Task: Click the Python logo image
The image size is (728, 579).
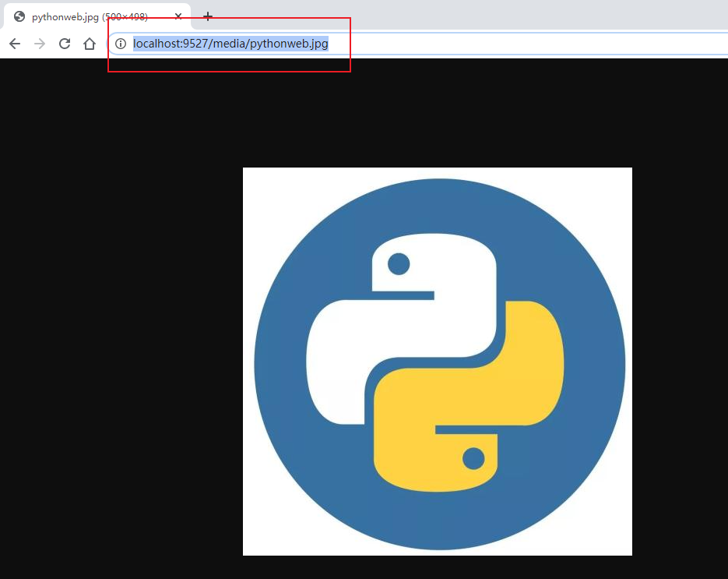Action: pos(437,361)
